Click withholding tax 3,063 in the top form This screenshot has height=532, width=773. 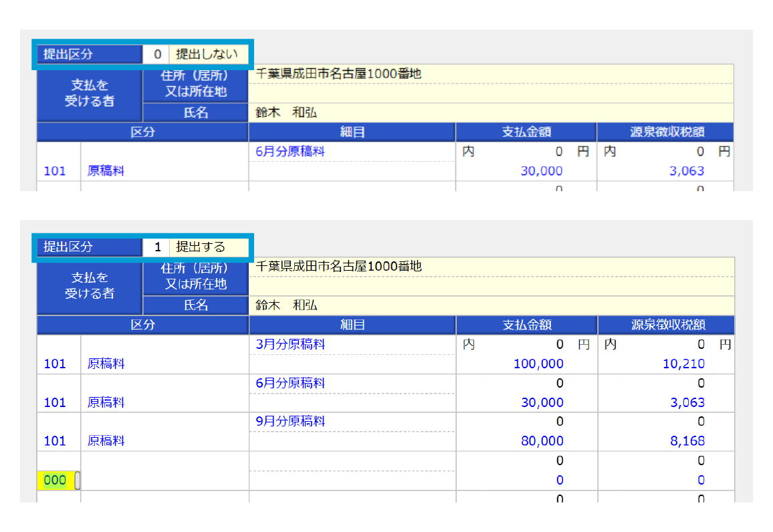click(687, 171)
